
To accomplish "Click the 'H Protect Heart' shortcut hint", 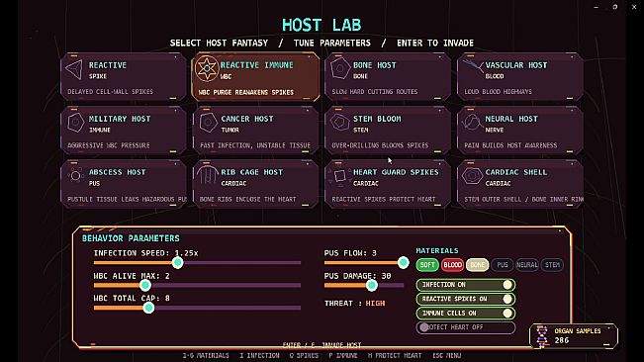I will (x=395, y=355).
